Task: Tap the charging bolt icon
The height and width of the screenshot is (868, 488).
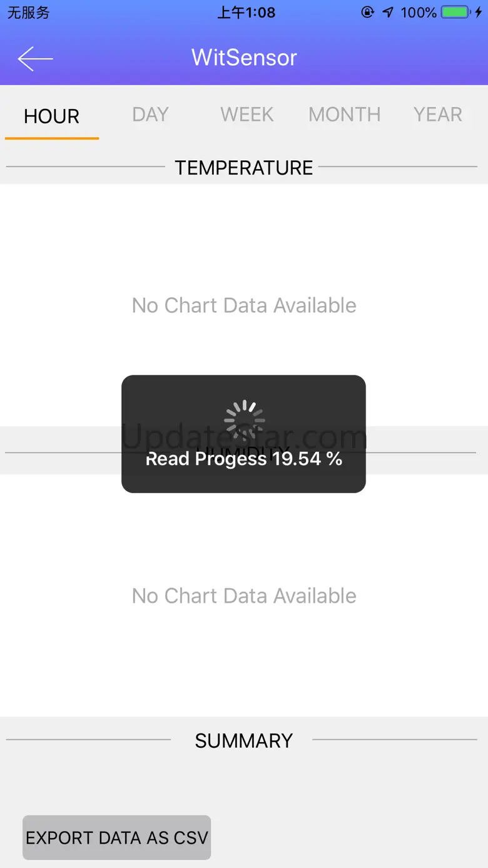Action: [479, 12]
